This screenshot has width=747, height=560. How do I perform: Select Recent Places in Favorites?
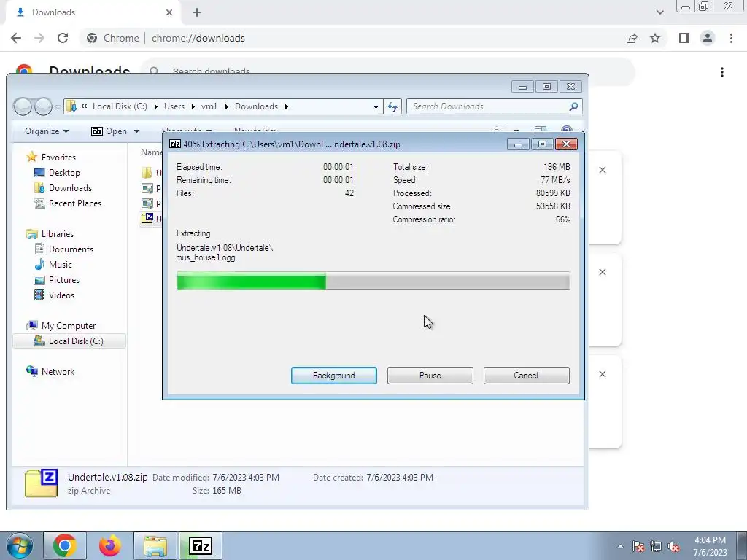pos(67,203)
